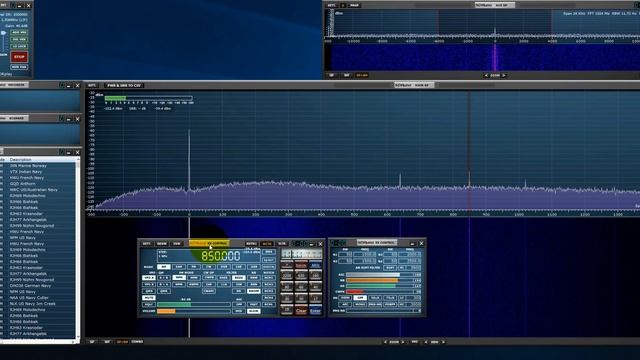Image resolution: width=640 pixels, height=360 pixels.
Task: Select DIGITAL demodulation mode
Action: coord(269,267)
